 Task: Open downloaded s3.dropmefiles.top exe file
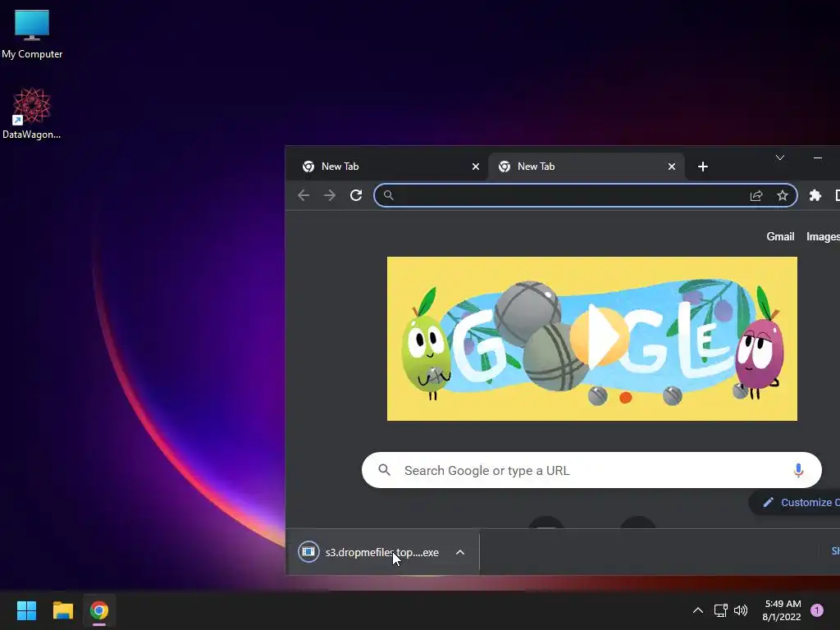[382, 552]
